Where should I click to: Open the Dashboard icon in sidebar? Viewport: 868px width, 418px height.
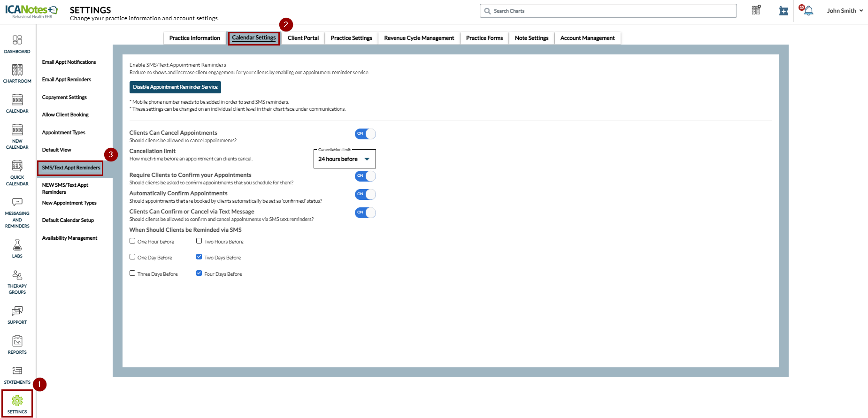[x=17, y=41]
